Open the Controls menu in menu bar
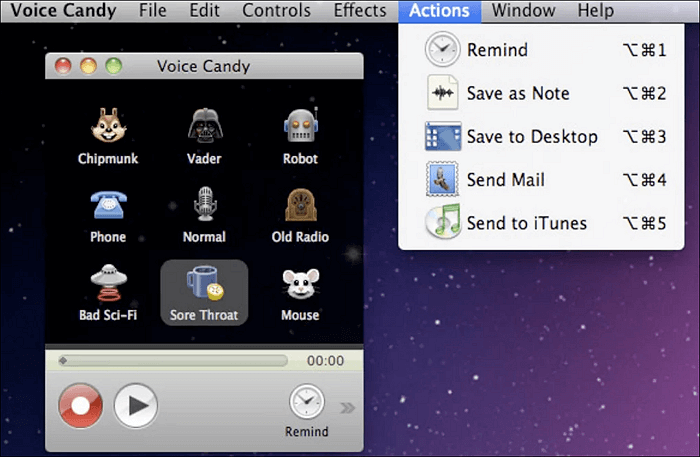This screenshot has width=700, height=457. tap(277, 11)
